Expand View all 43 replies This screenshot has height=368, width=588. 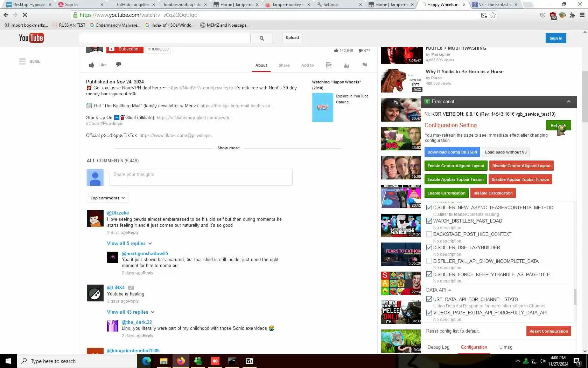131,312
